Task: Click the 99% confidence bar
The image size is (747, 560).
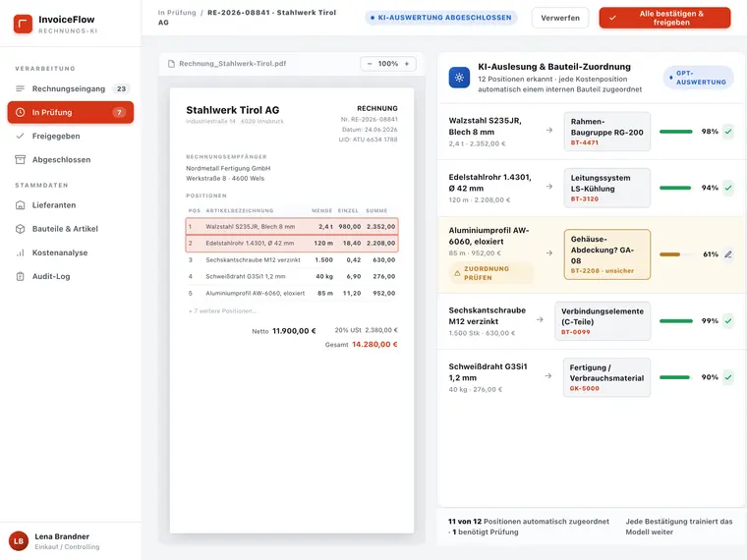Action: [676, 321]
